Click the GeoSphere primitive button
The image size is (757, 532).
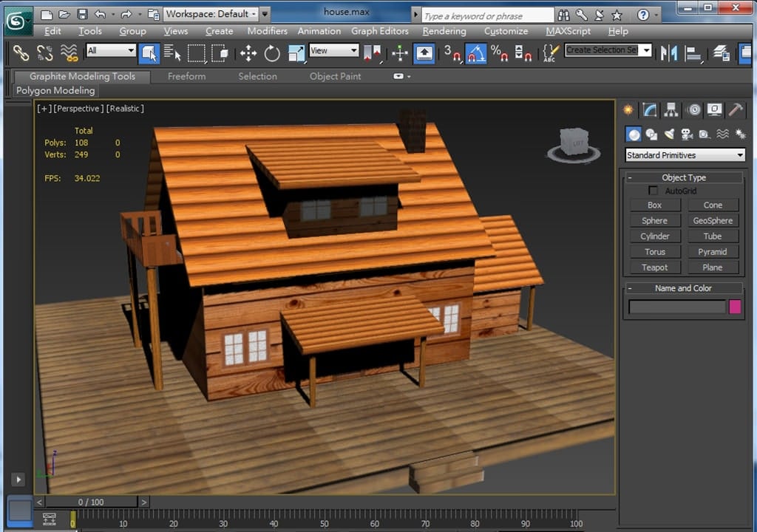coord(713,221)
